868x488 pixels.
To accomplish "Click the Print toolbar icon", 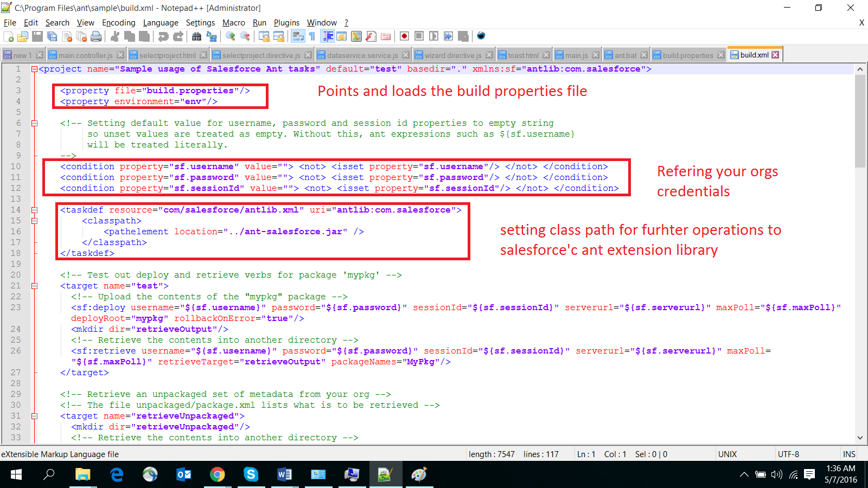I will pos(96,36).
